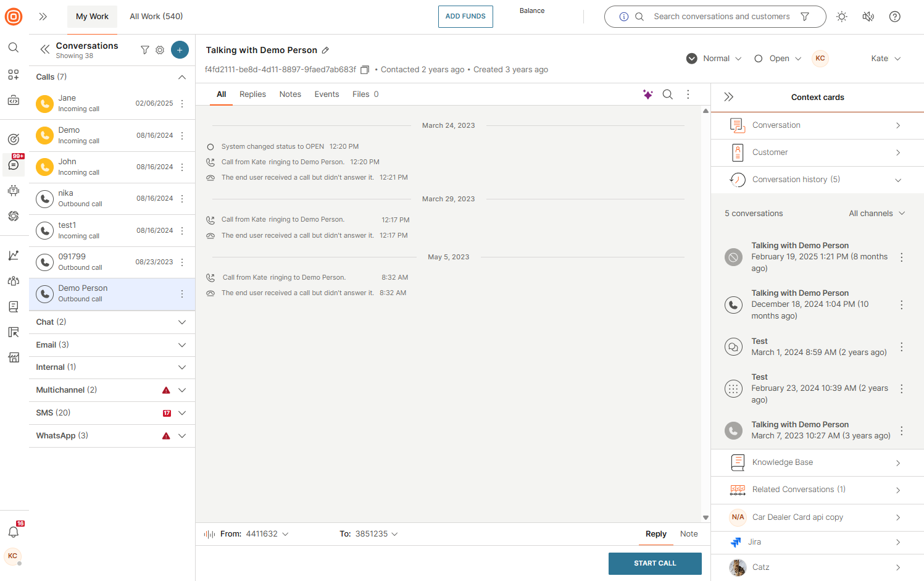Switch to the Events tab
924x581 pixels.
click(x=327, y=94)
